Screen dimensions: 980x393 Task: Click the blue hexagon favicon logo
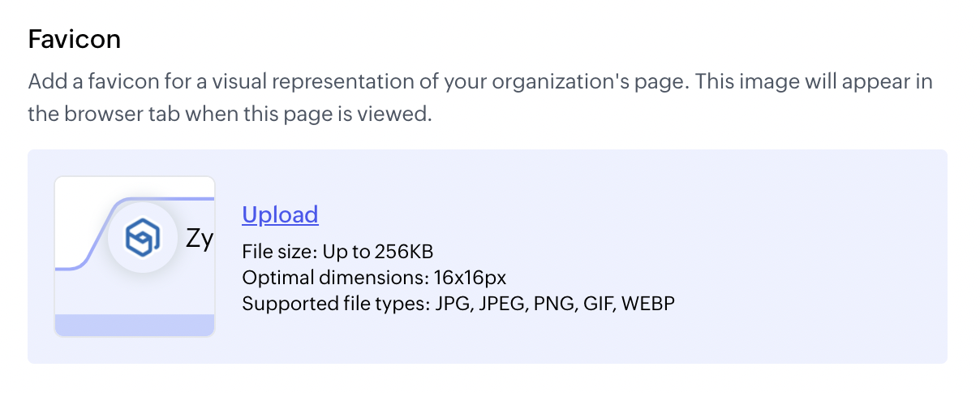click(x=142, y=237)
